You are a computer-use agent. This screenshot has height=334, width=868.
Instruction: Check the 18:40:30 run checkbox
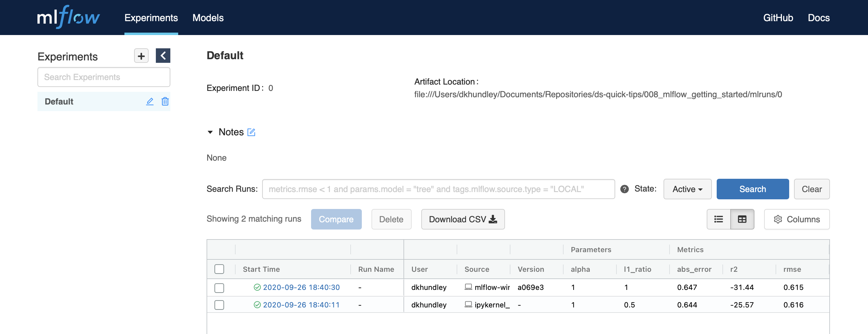tap(219, 287)
